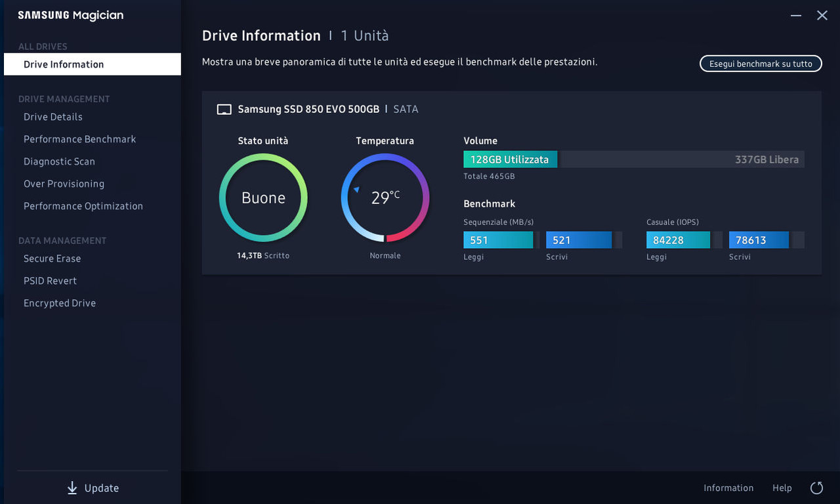The width and height of the screenshot is (840, 504).
Task: Click the Normale temperature status text
Action: [385, 255]
